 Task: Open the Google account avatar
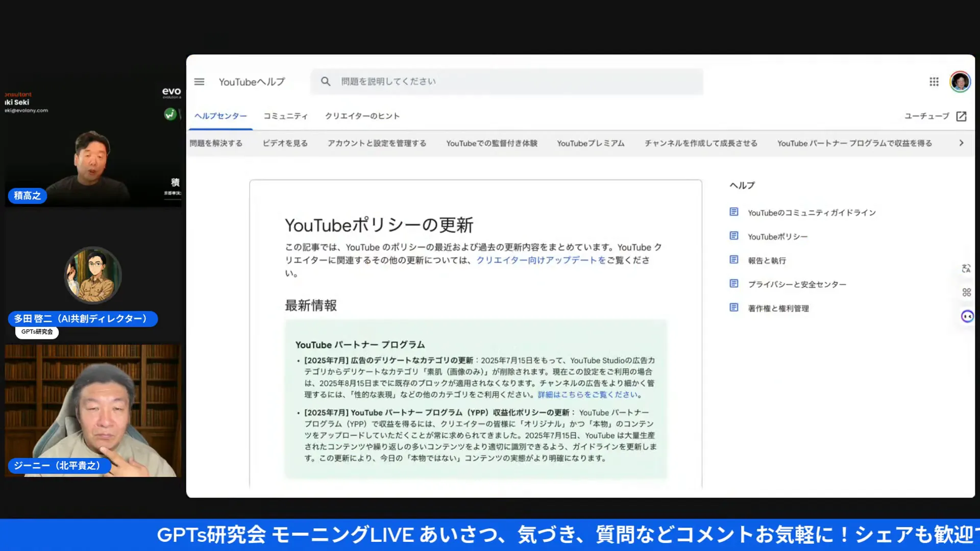(960, 82)
